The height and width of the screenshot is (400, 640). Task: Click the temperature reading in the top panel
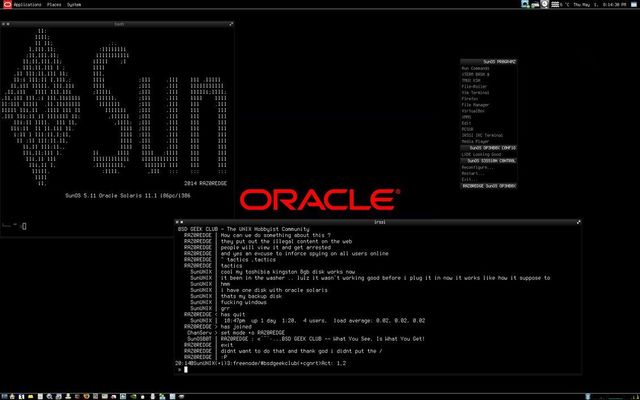point(565,5)
